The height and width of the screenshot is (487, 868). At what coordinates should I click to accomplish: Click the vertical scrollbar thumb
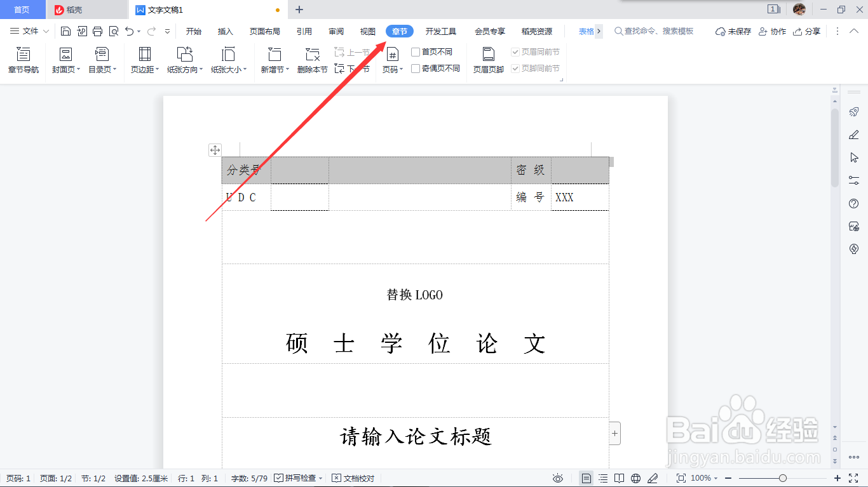point(835,147)
